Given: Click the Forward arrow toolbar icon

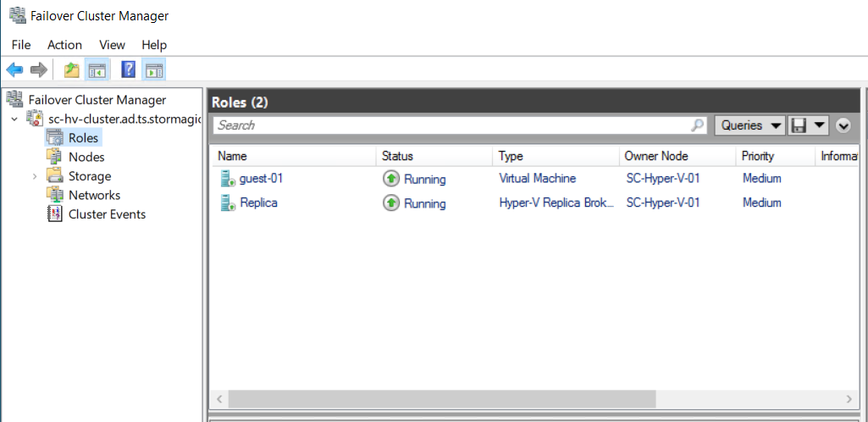Looking at the screenshot, I should pyautogui.click(x=39, y=70).
